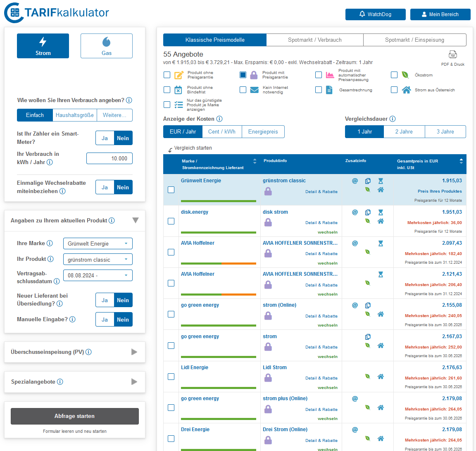Image resolution: width=476 pixels, height=451 pixels.
Task: Click the WatchDog button
Action: pyautogui.click(x=376, y=14)
